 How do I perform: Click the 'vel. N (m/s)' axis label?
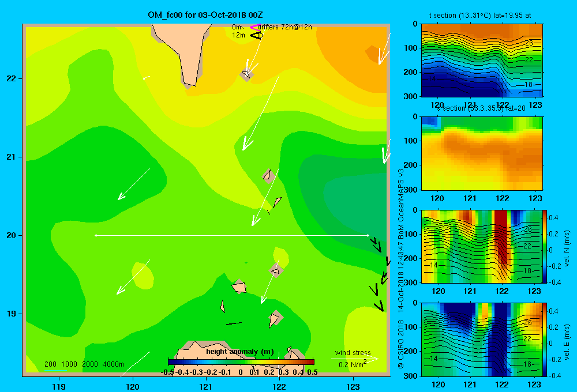567,248
